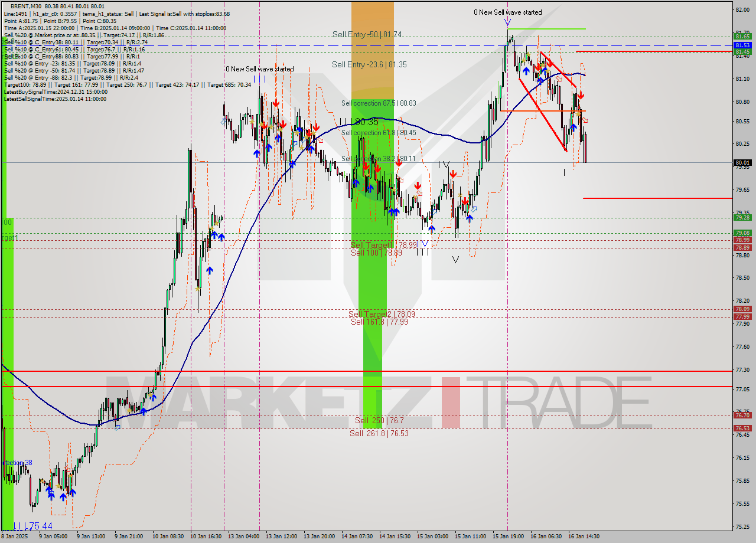This screenshot has width=756, height=543.
Task: Click 'Sell correction 61.8 | 80.45' label
Action: 378,133
